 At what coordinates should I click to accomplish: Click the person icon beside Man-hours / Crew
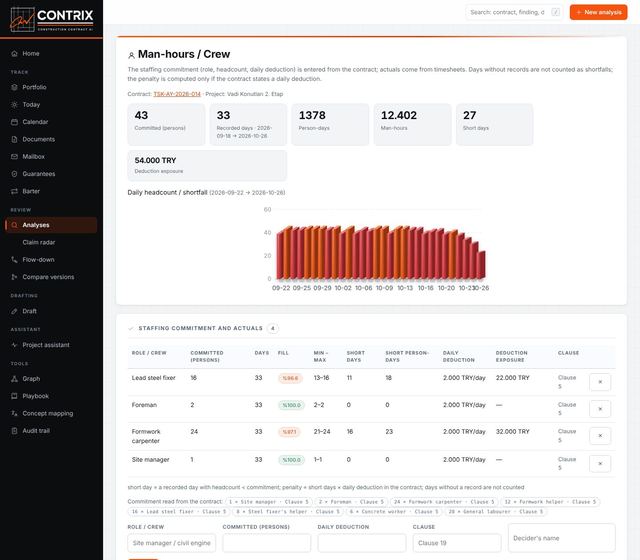point(131,55)
